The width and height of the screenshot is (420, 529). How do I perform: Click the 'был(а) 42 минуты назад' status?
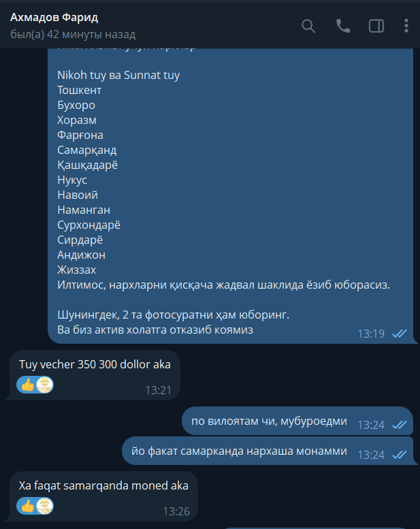pos(73,35)
